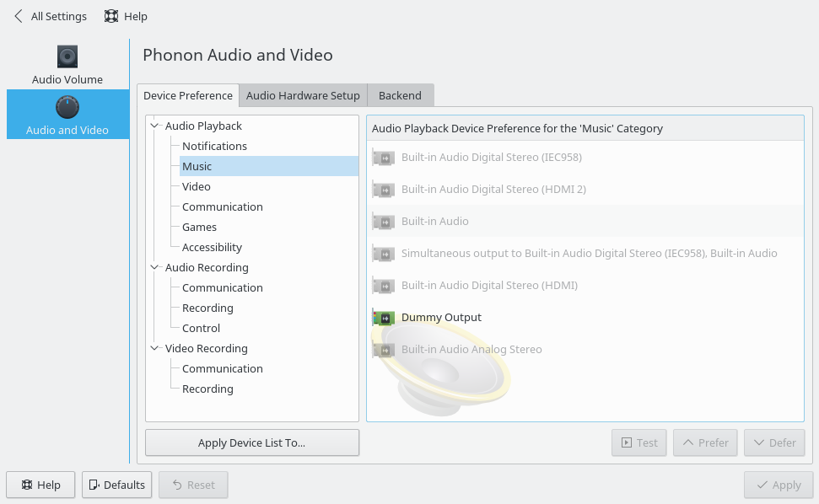819x504 pixels.
Task: Restore settings with the Defaults button
Action: pyautogui.click(x=117, y=485)
